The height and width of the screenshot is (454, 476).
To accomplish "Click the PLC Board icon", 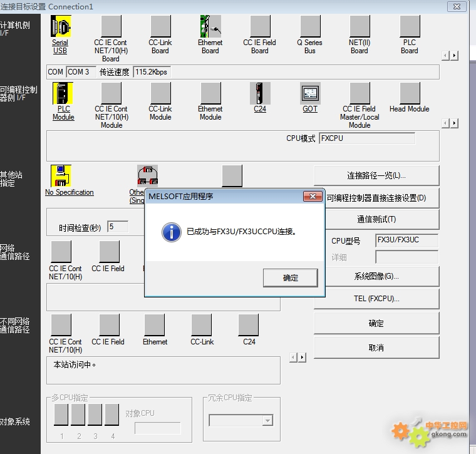I will tap(410, 26).
